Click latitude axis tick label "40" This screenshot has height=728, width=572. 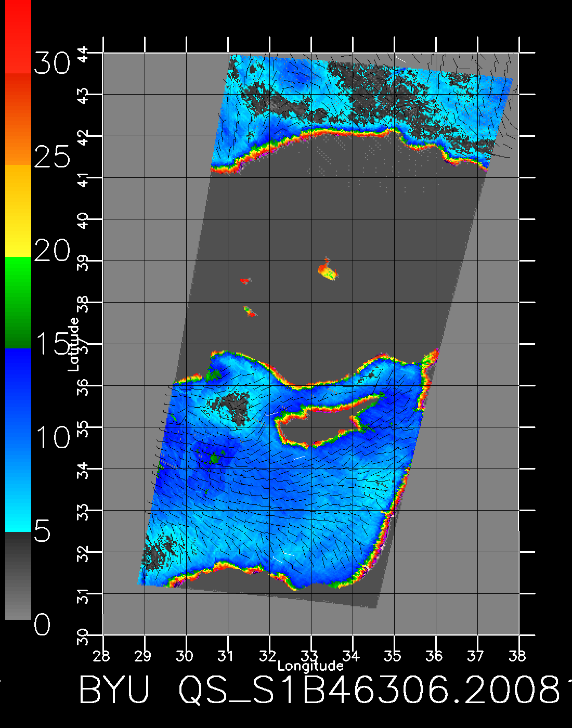click(x=83, y=220)
